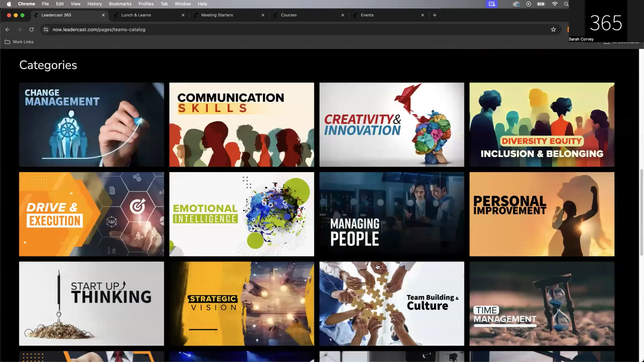Viewport: 644px width, 362px height.
Task: Open Spotlight search in menu bar
Action: click(x=566, y=4)
